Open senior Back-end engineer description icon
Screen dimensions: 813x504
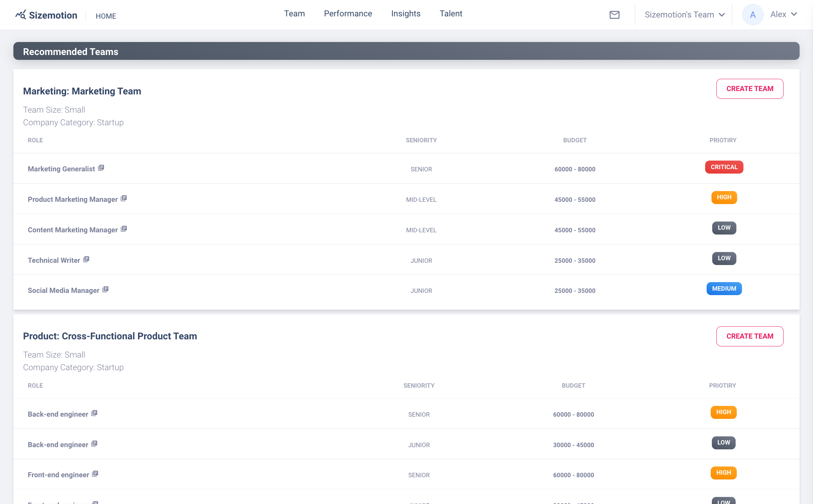pos(94,413)
